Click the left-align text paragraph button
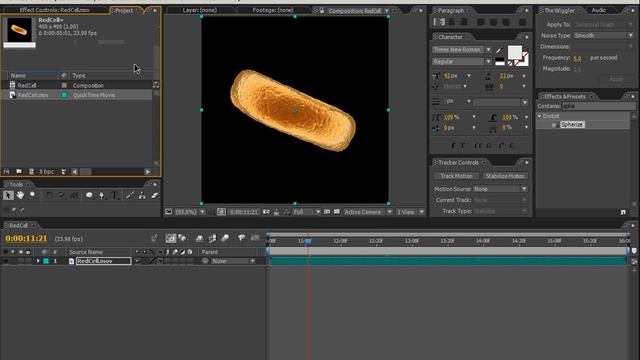The image size is (640, 360). coord(440,22)
